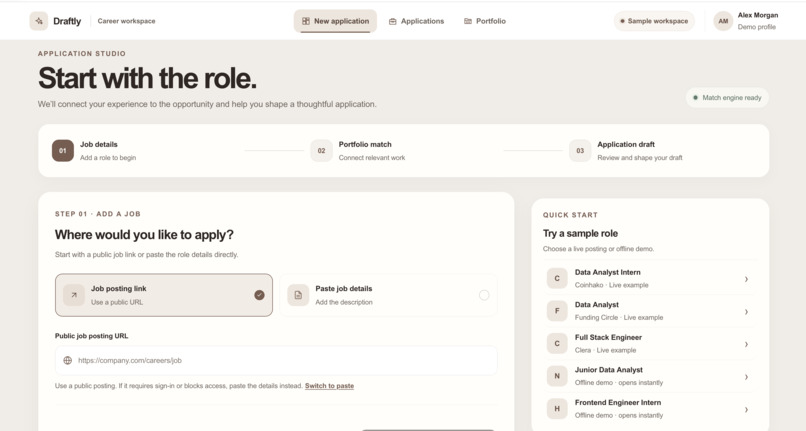The image size is (806, 431).
Task: Click the N badge for Junior Data Analyst
Action: tap(557, 376)
